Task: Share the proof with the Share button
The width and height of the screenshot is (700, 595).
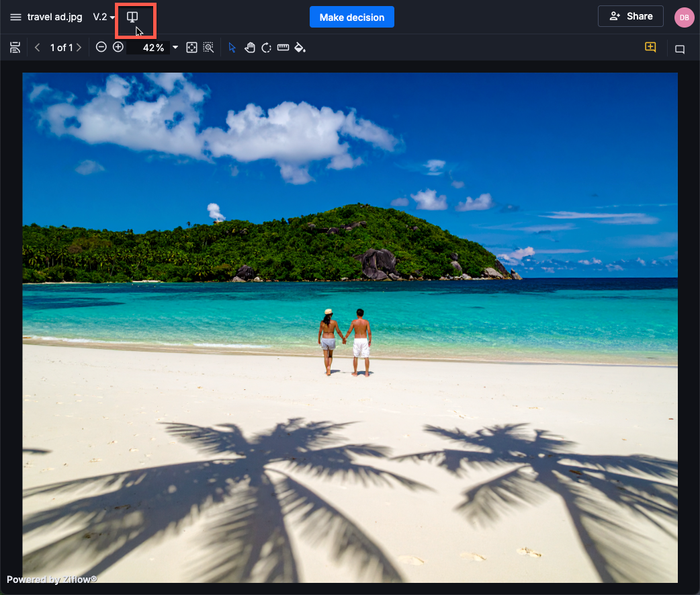Action: 630,16
